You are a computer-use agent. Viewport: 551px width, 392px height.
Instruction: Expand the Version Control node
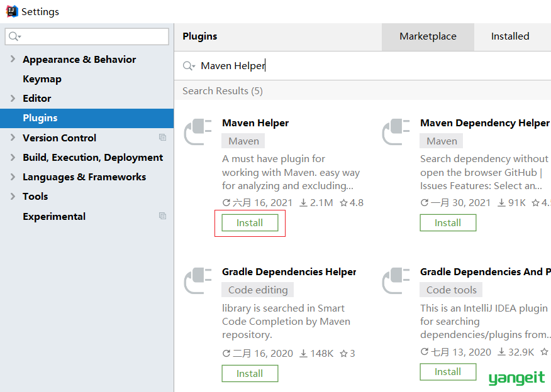(13, 138)
